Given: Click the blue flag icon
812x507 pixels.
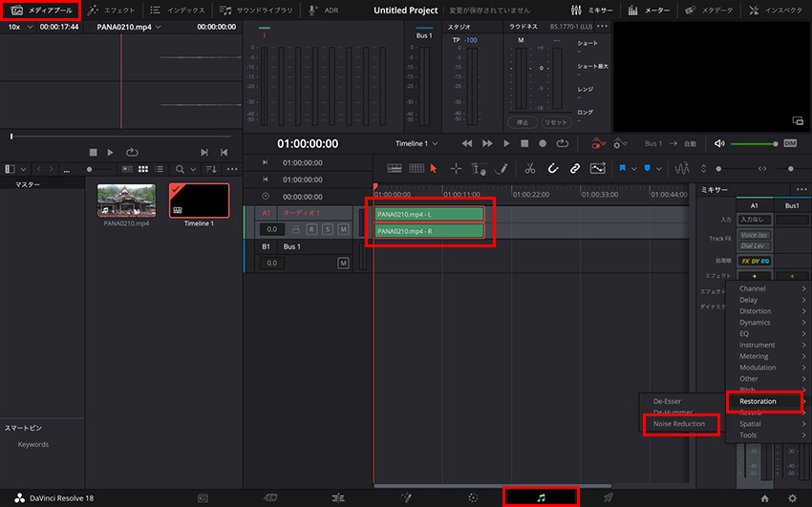Looking at the screenshot, I should click(x=624, y=168).
